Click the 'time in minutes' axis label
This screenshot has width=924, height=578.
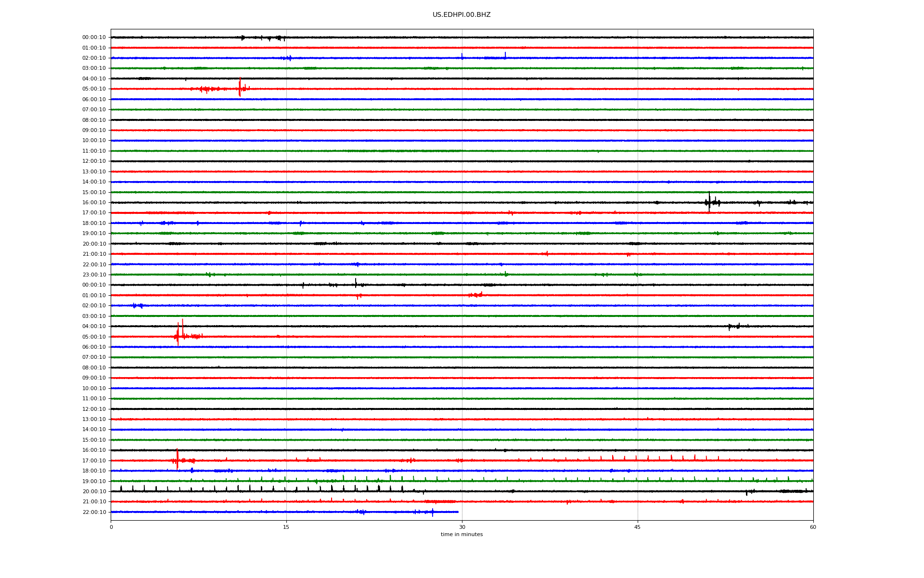[x=461, y=534]
